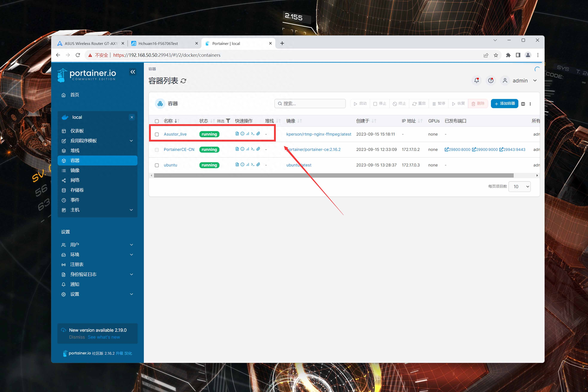Sort containers by 名称 column
Screen dimensions: 588x392
[171, 121]
